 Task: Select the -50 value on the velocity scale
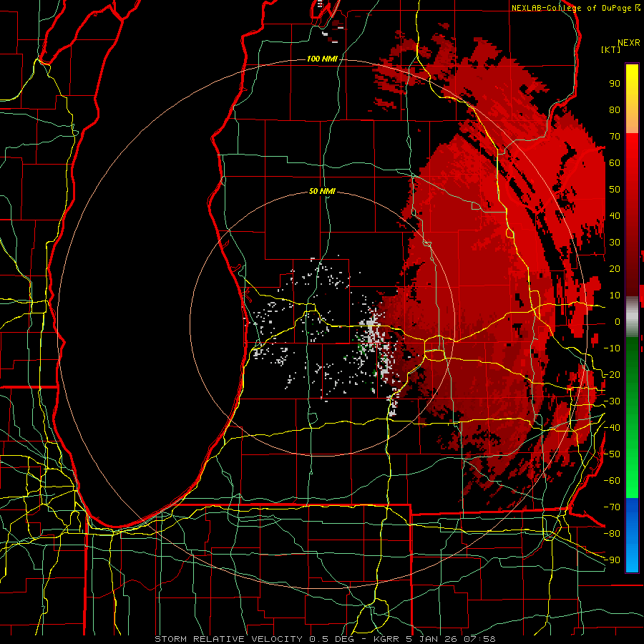coord(612,454)
